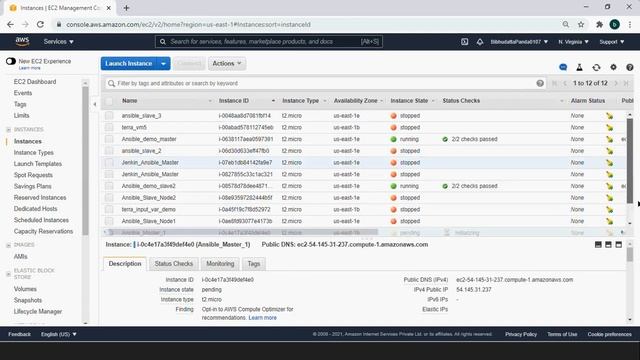Select checkbox for ansible_slave_2
Image resolution: width=640 pixels, height=360 pixels.
coord(109,151)
